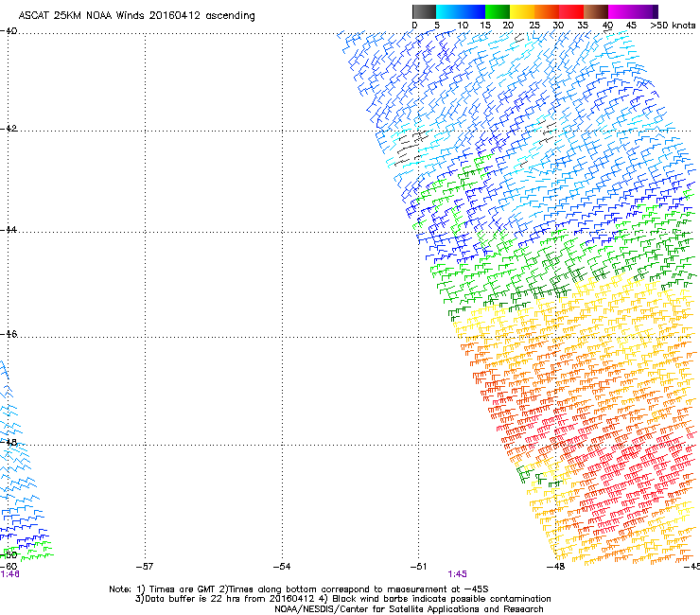Select the red 30-35 knots color segment
The image size is (700, 615).
[x=571, y=11]
